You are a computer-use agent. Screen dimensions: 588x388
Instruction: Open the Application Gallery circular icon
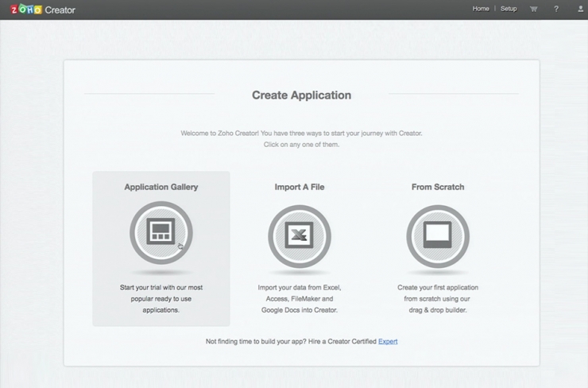pos(161,233)
